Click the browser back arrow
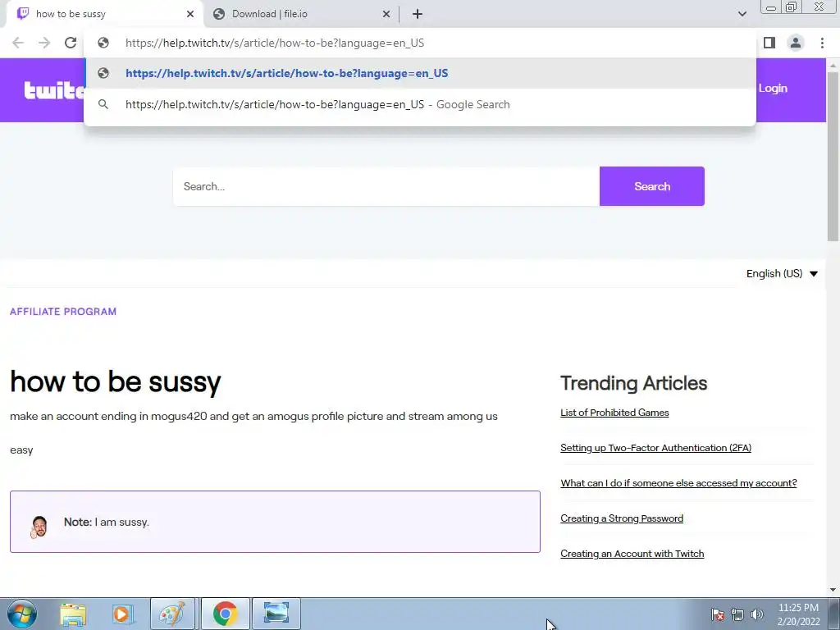 [x=18, y=43]
